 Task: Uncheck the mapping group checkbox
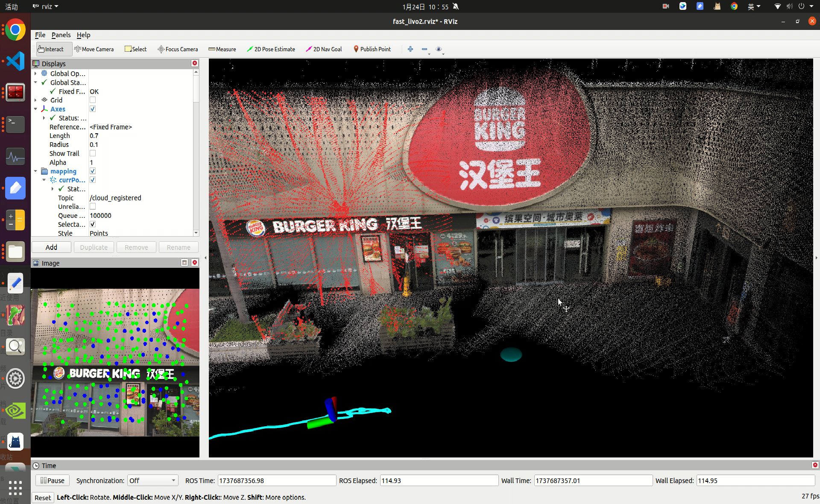[x=93, y=171]
